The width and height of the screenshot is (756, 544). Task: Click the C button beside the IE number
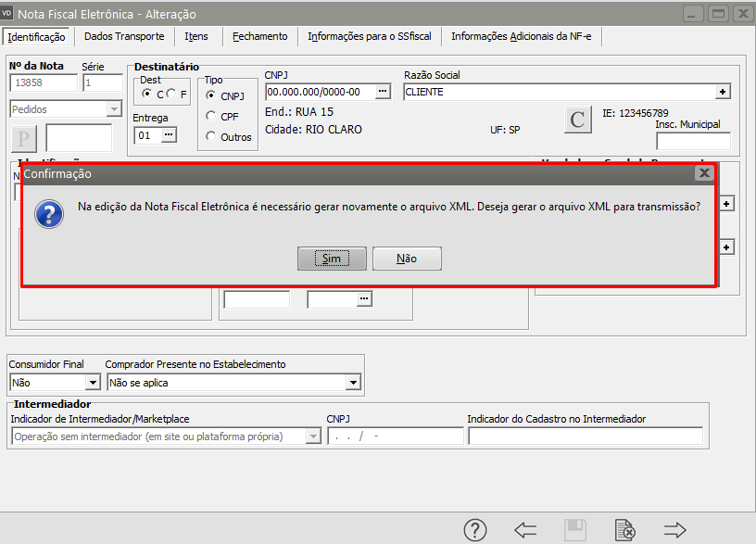point(577,120)
